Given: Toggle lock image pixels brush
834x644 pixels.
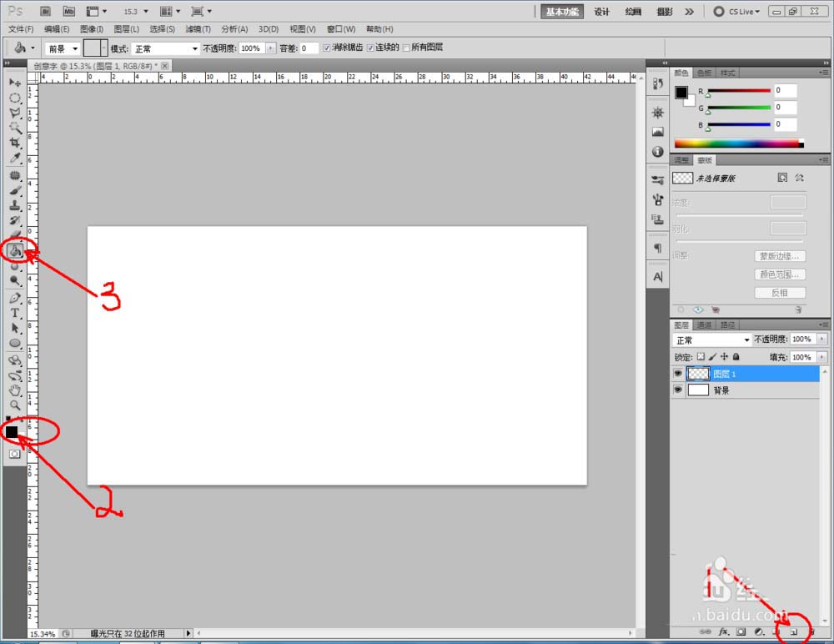Looking at the screenshot, I should [713, 356].
